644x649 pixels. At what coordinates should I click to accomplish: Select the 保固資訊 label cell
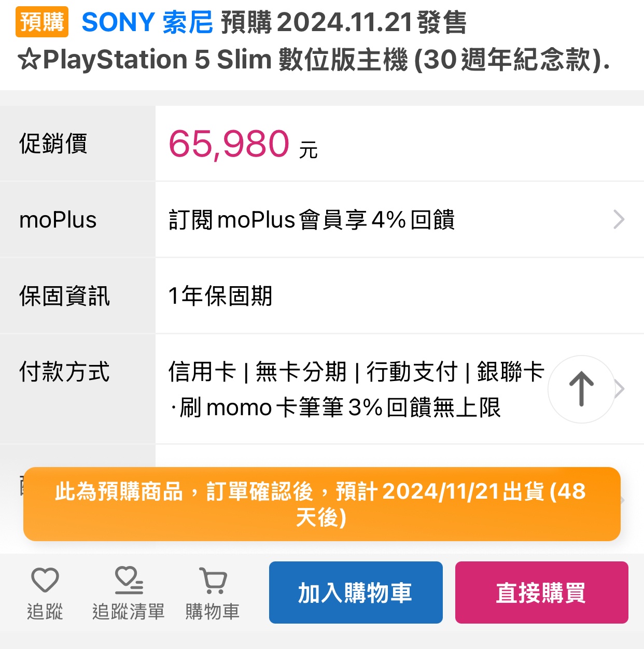pyautogui.click(x=78, y=296)
